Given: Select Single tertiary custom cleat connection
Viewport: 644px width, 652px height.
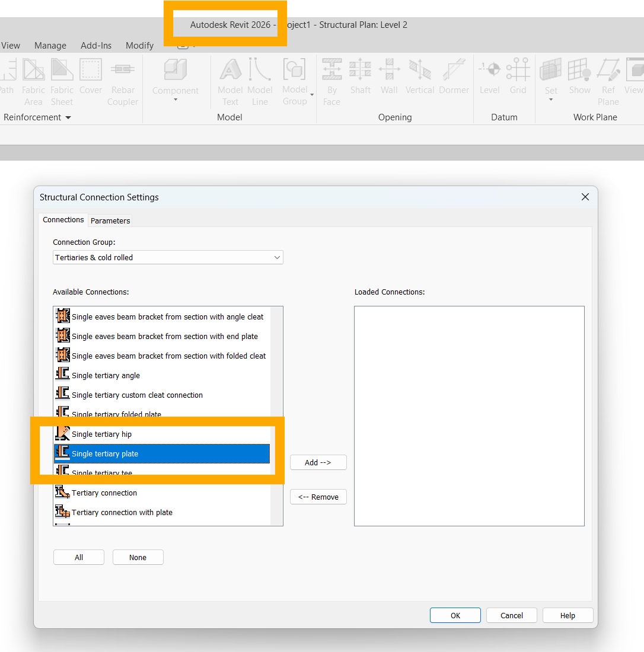Looking at the screenshot, I should [x=162, y=395].
